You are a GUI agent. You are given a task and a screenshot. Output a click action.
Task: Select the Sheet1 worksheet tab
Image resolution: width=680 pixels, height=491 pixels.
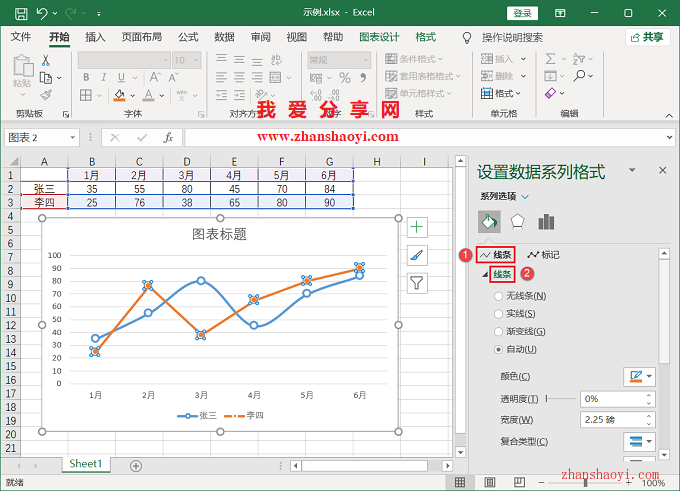pos(85,464)
